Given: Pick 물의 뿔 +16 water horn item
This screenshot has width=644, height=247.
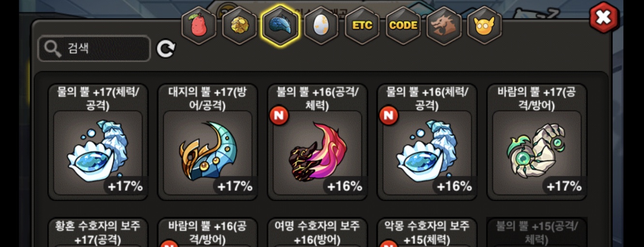Looking at the screenshot, I should (x=428, y=142).
